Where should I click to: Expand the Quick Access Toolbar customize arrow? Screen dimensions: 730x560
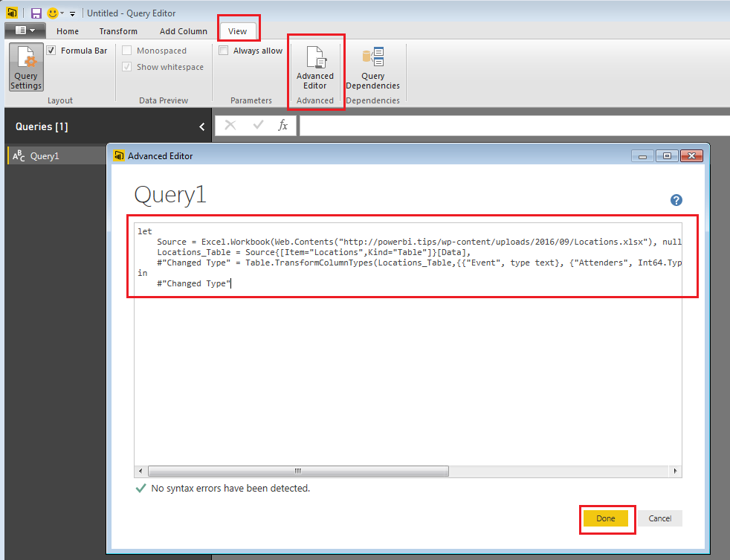click(73, 14)
